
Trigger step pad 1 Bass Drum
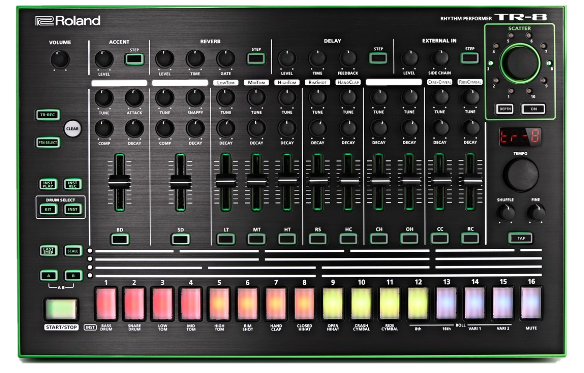[x=106, y=304]
